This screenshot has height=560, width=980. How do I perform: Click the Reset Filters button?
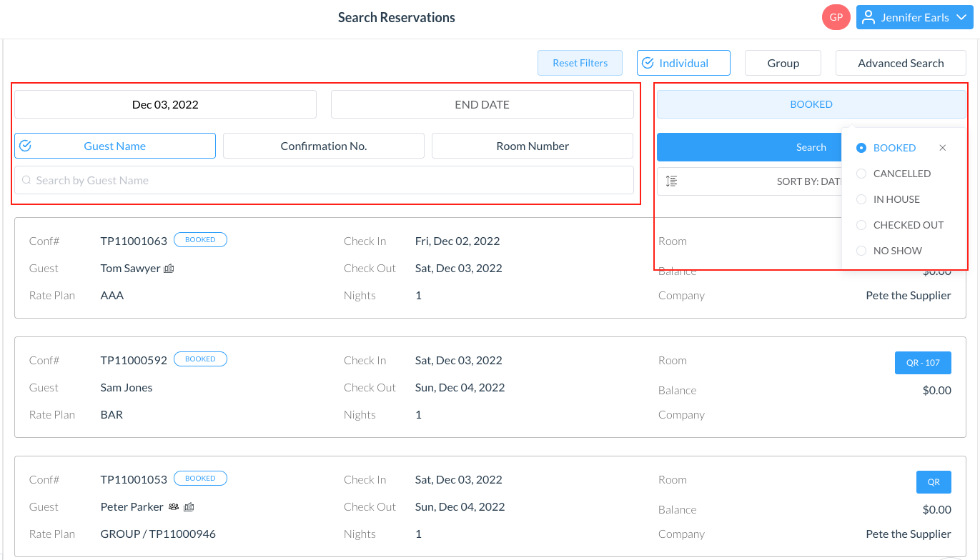tap(580, 63)
